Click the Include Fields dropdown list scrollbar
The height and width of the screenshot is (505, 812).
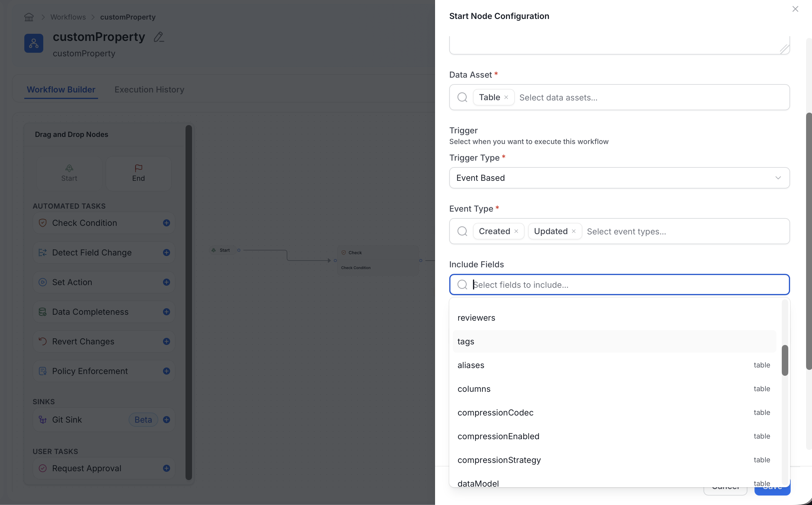(x=785, y=360)
